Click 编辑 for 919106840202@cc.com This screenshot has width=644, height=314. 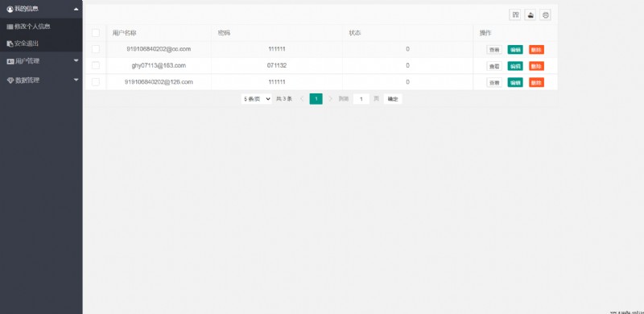click(515, 49)
